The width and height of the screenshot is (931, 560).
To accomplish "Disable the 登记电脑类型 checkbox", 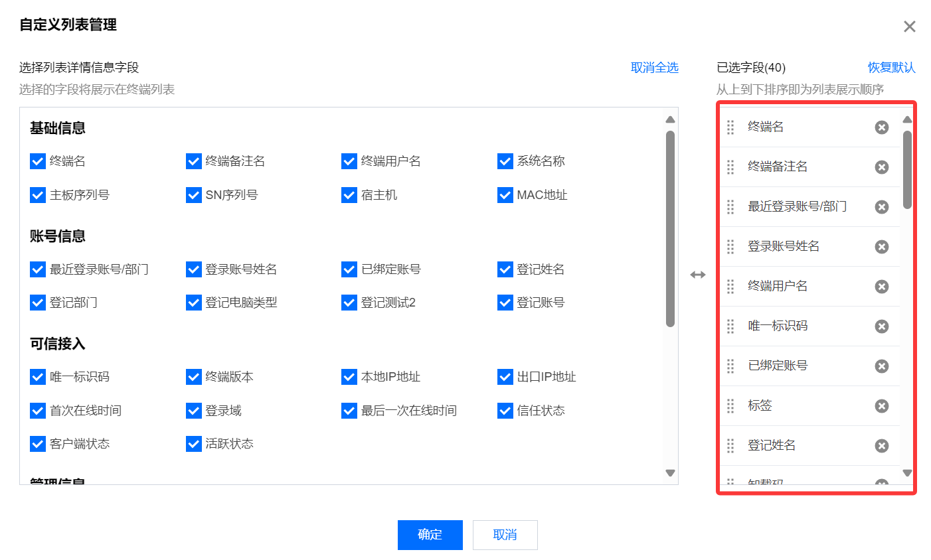I will click(194, 303).
